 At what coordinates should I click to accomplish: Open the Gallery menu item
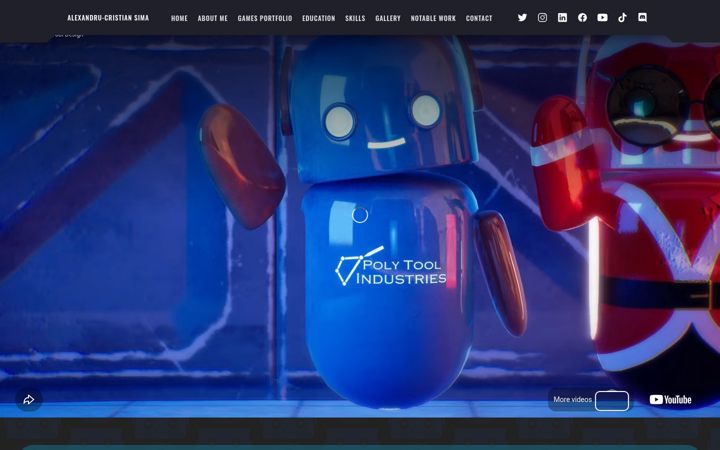pos(388,18)
